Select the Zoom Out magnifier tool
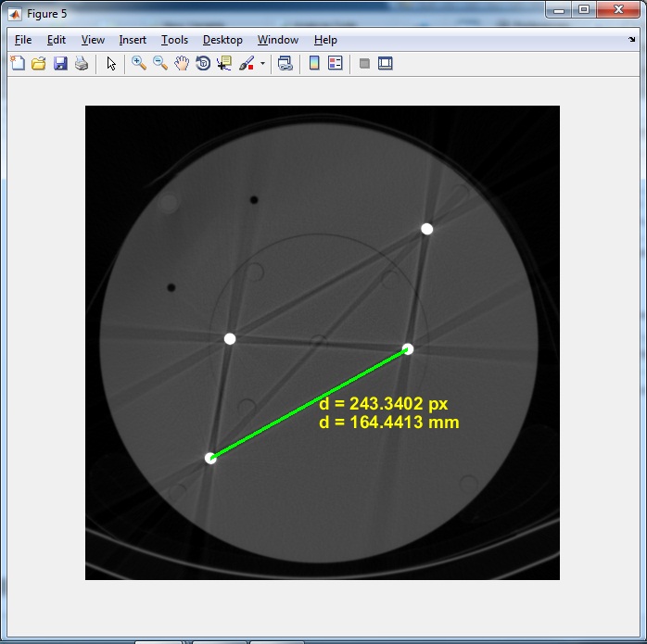This screenshot has height=644, width=647. pyautogui.click(x=160, y=64)
